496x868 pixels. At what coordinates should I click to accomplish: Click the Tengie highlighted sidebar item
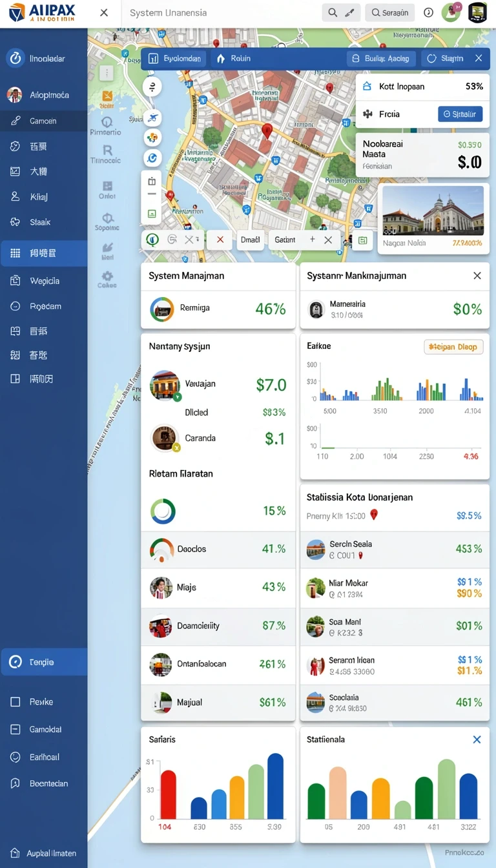tap(43, 662)
